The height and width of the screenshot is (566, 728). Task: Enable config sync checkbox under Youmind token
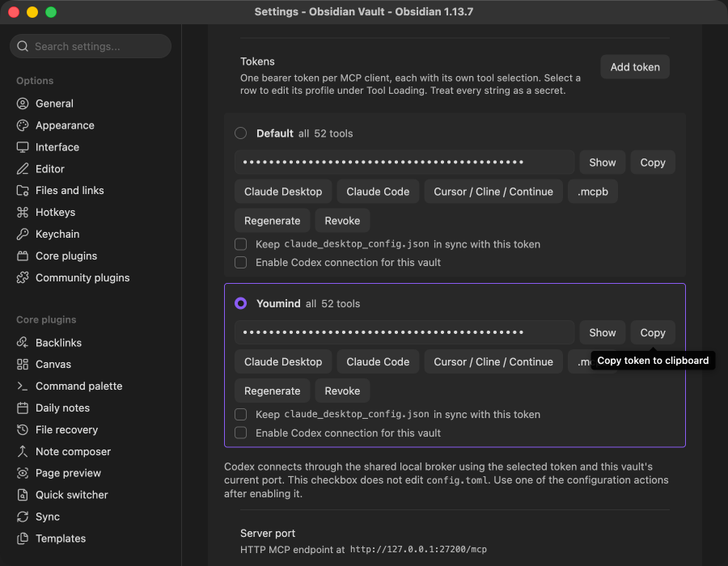[240, 414]
